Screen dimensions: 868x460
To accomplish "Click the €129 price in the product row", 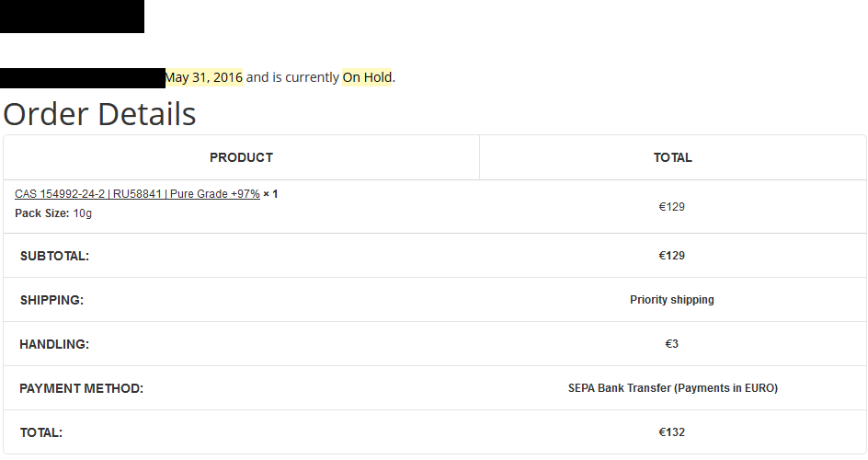I will (x=671, y=207).
